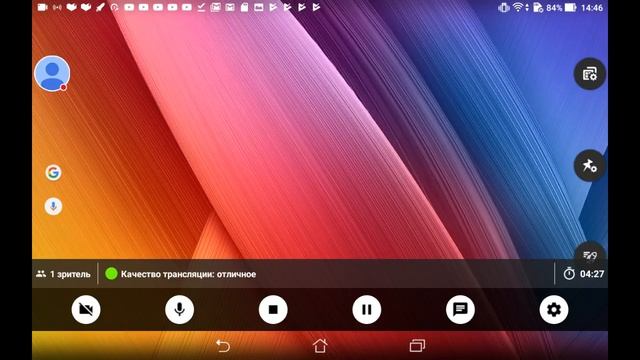Tap the stopwatch icon beside the timer

(x=569, y=273)
